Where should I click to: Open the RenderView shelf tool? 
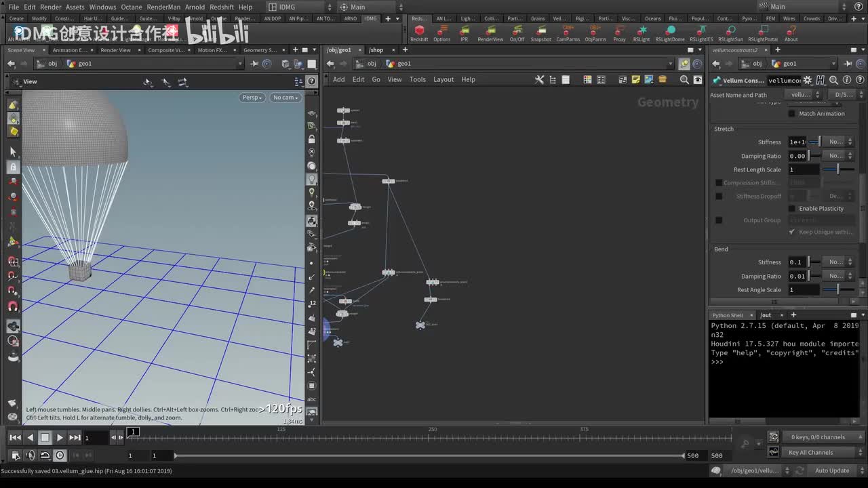pos(490,32)
